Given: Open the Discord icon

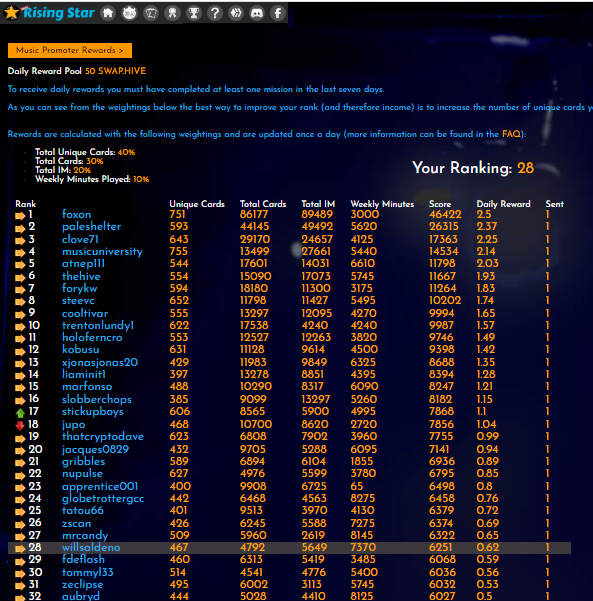Looking at the screenshot, I should pos(257,13).
